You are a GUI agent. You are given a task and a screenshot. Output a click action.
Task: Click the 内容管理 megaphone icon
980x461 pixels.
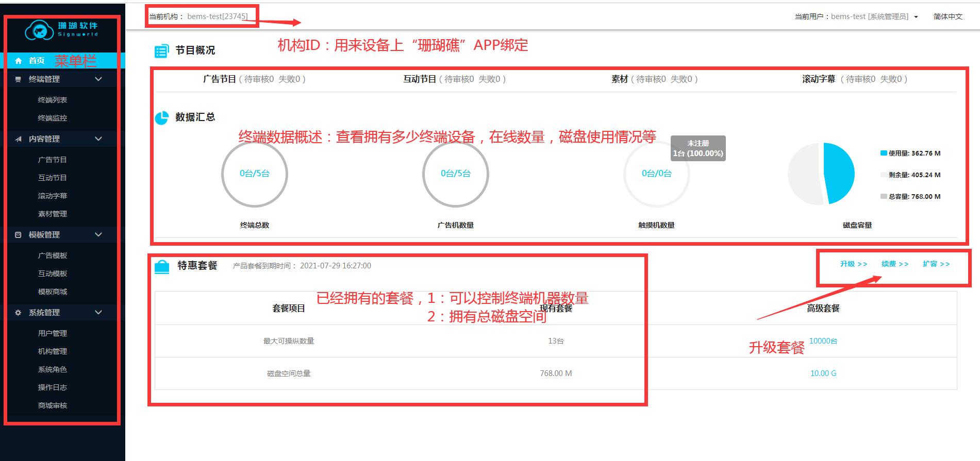click(x=18, y=139)
